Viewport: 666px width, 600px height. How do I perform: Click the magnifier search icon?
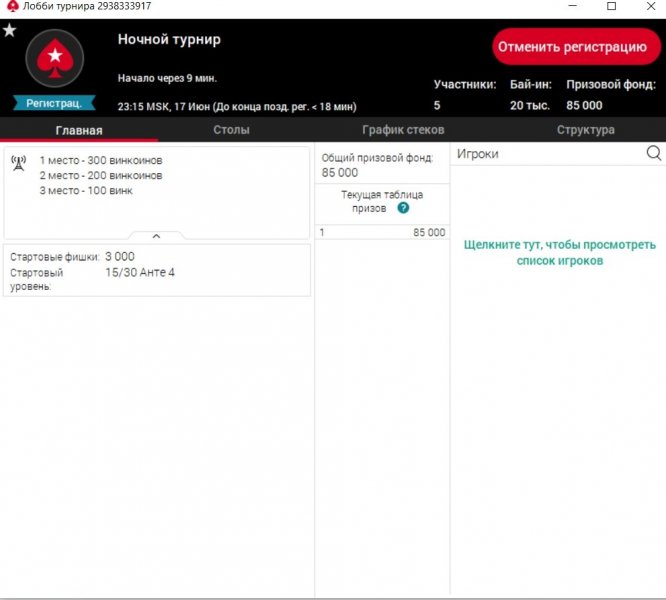tap(654, 153)
